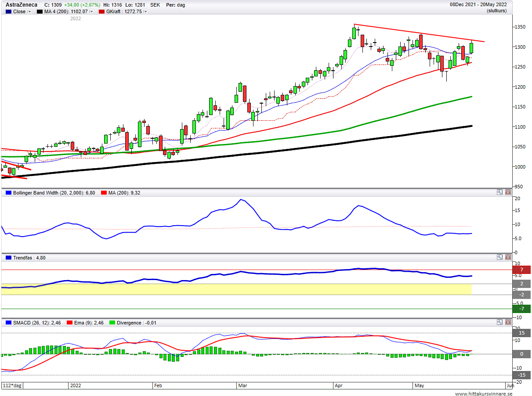Expand the MA 4 (200) dropdown arrow
Image resolution: width=532 pixels, height=396 pixels.
click(91, 12)
